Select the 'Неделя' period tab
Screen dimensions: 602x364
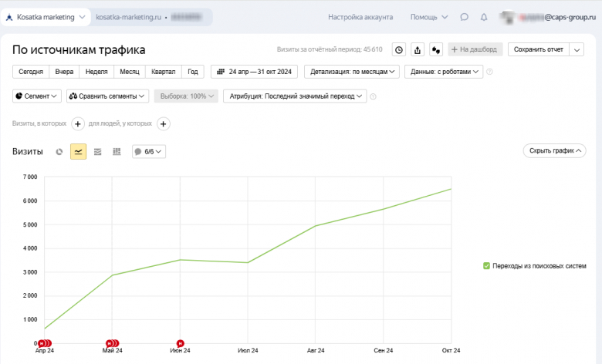96,72
